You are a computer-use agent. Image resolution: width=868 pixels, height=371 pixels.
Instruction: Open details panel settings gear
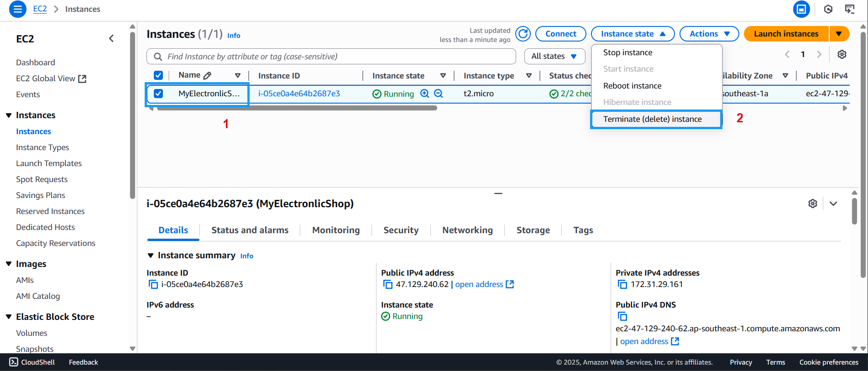click(813, 204)
